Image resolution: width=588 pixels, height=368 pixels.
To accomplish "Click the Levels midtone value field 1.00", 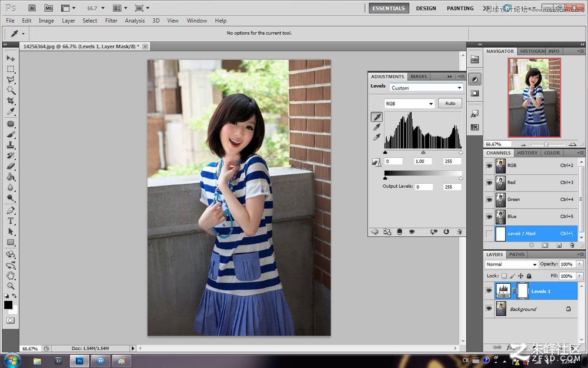I will click(423, 161).
